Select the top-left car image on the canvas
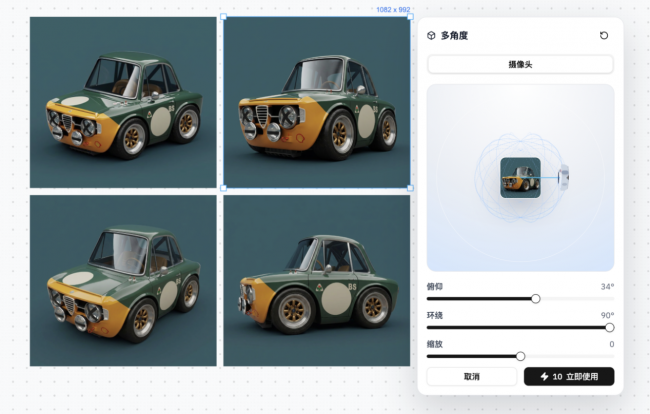The width and height of the screenshot is (650, 414). (x=123, y=102)
